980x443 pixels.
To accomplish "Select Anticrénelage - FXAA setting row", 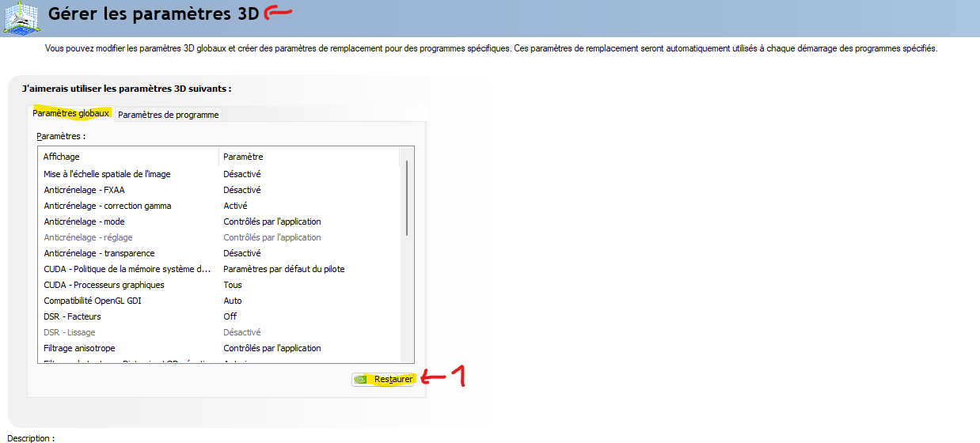I will coord(219,190).
